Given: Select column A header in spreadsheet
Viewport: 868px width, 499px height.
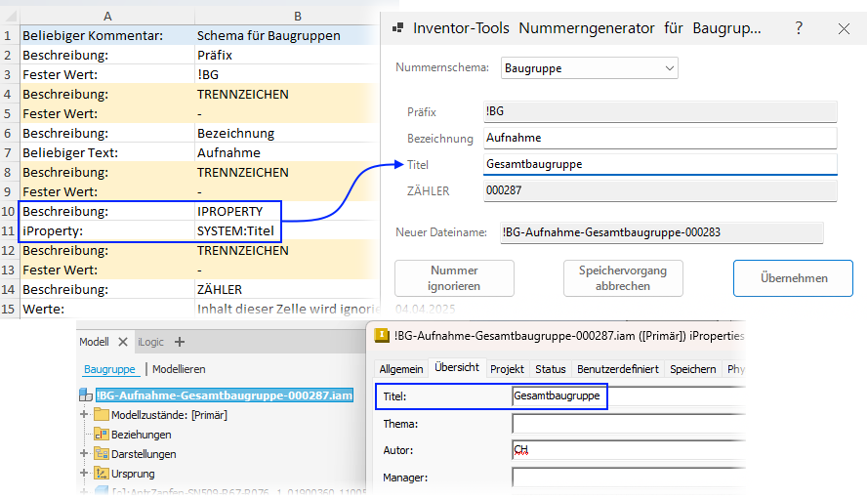Looking at the screenshot, I should (x=107, y=16).
